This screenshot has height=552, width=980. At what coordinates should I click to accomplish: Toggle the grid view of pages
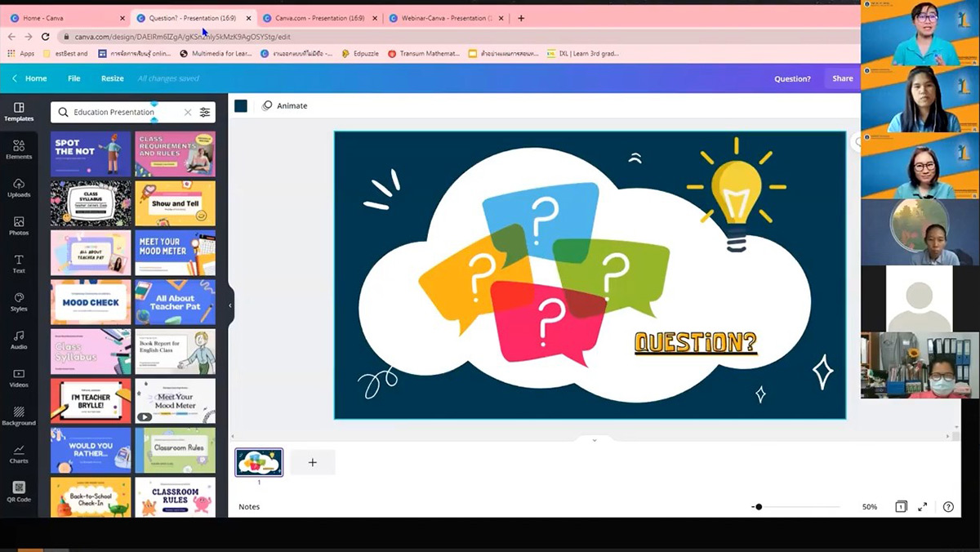tap(901, 507)
